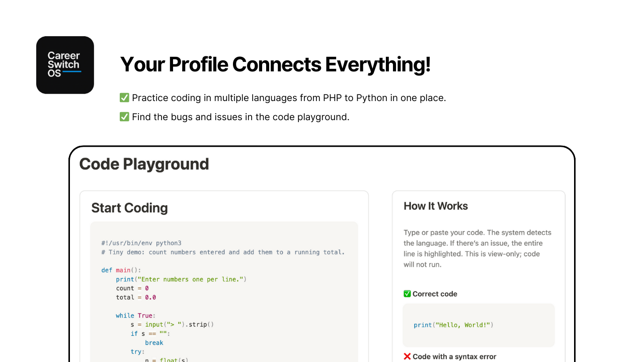Click the 'if s == "":' code line
The image size is (644, 362).
[x=150, y=333]
